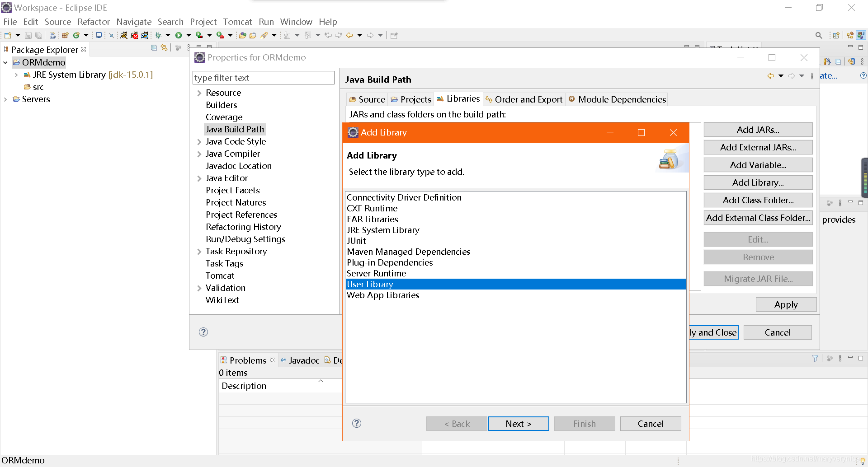Expand the Servers project node

click(5, 99)
